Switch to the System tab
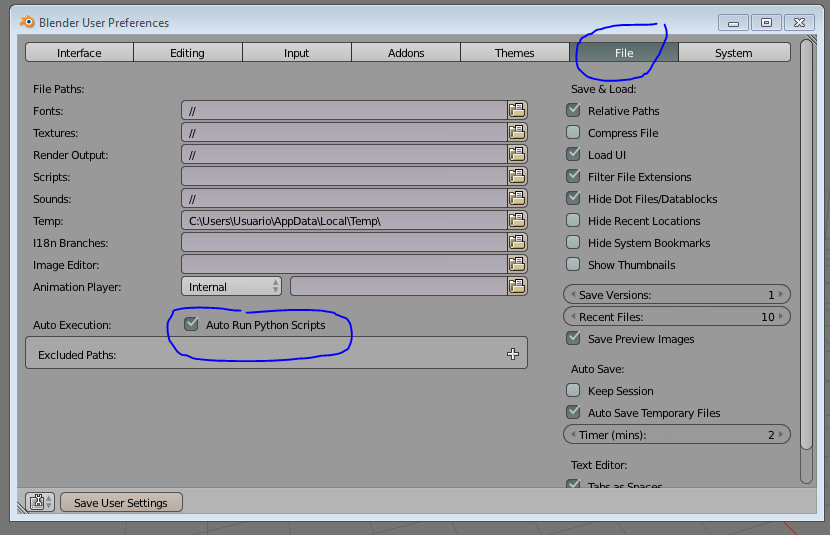 734,52
